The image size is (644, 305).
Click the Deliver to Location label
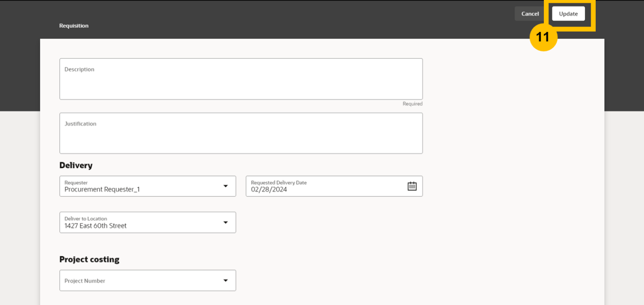point(86,219)
